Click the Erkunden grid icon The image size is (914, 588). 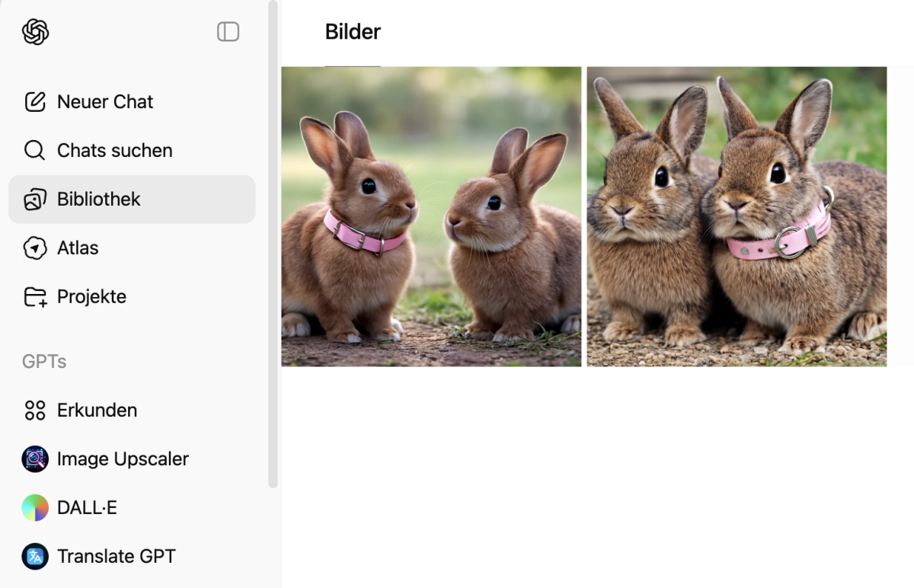click(x=35, y=411)
